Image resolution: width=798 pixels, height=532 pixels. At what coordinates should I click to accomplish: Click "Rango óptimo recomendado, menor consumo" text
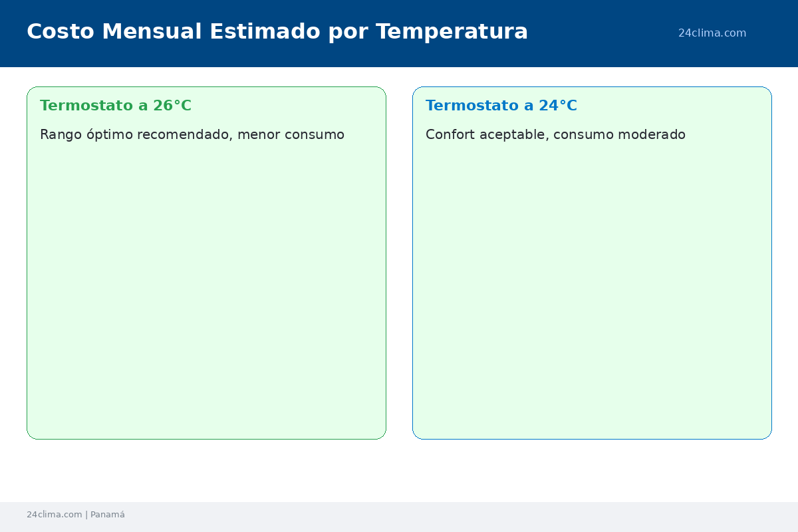pyautogui.click(x=192, y=135)
